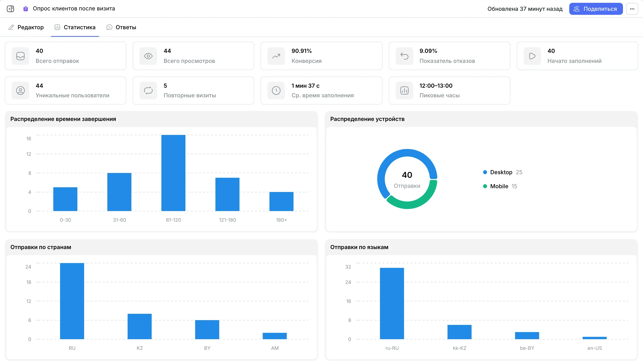Viewport: 643px width, 364px height.
Task: Click the user icon for Уникальные пользователи
Action: coord(20,90)
